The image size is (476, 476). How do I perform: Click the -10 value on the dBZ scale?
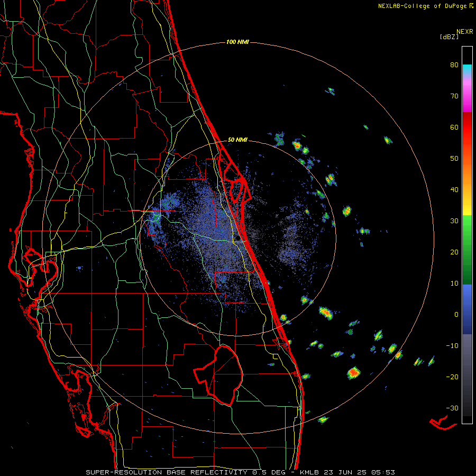coord(452,346)
